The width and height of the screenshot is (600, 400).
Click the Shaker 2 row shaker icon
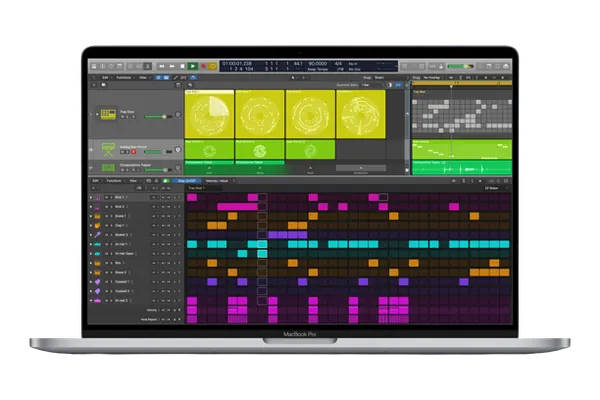[x=98, y=235]
